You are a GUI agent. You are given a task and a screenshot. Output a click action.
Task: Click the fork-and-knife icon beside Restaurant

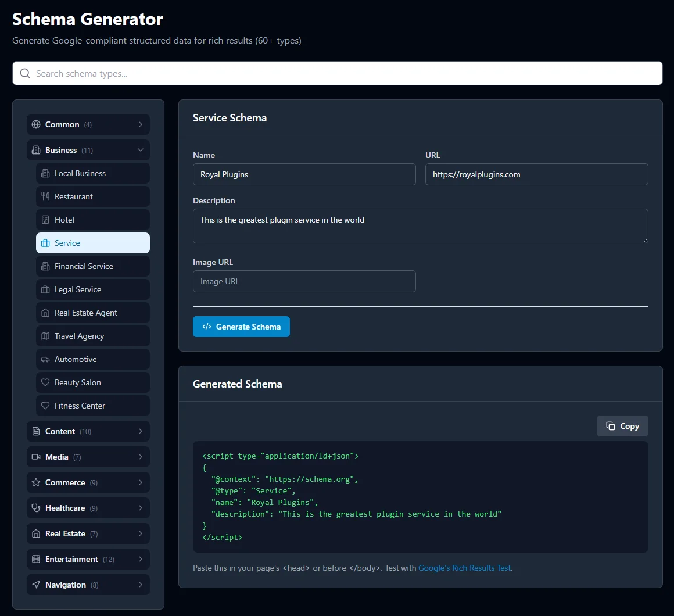(x=45, y=196)
